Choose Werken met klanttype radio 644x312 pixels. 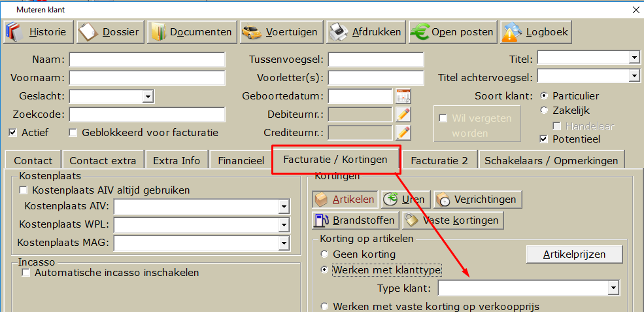click(324, 270)
